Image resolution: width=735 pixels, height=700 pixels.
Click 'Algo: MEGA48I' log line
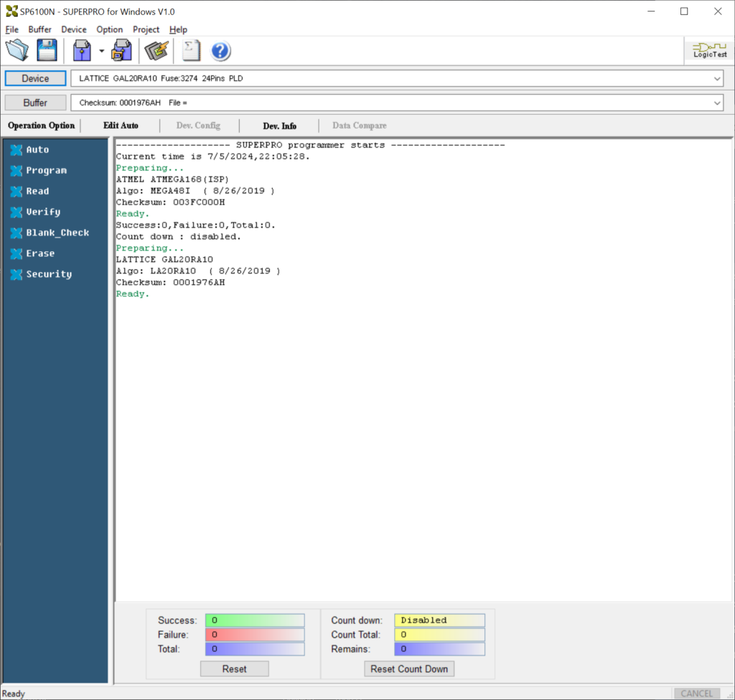pos(195,190)
